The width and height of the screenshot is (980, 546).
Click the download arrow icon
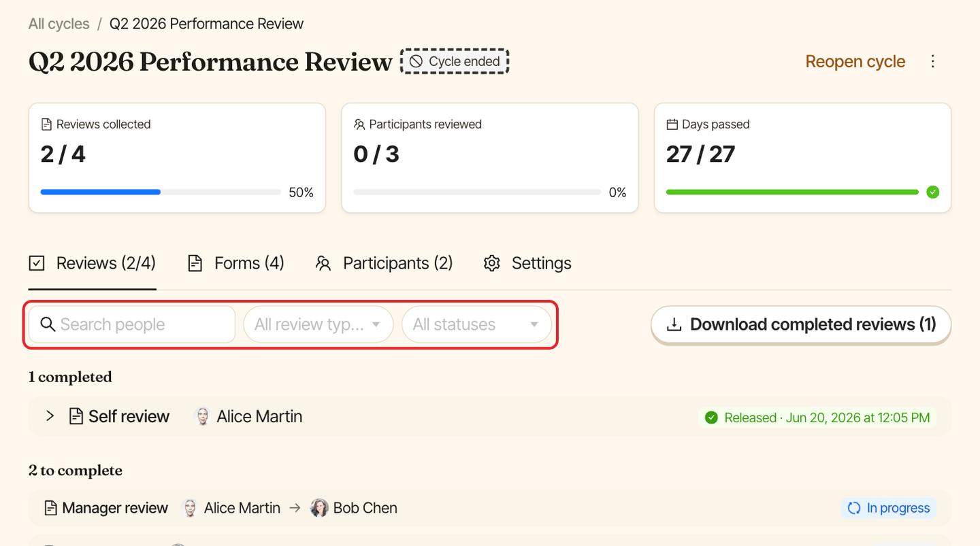674,325
